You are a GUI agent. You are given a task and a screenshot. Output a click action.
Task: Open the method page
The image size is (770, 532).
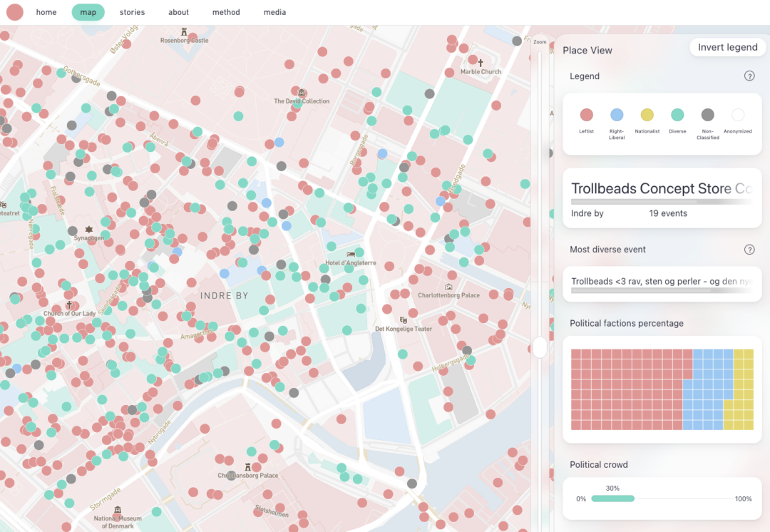(x=226, y=12)
